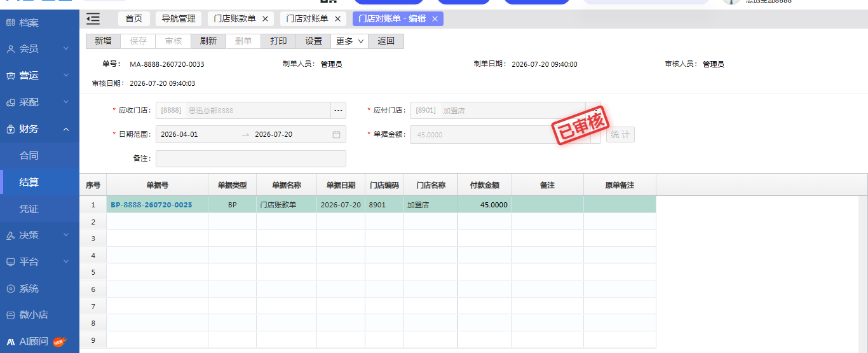Open the 档案 sidebar section

tap(39, 23)
